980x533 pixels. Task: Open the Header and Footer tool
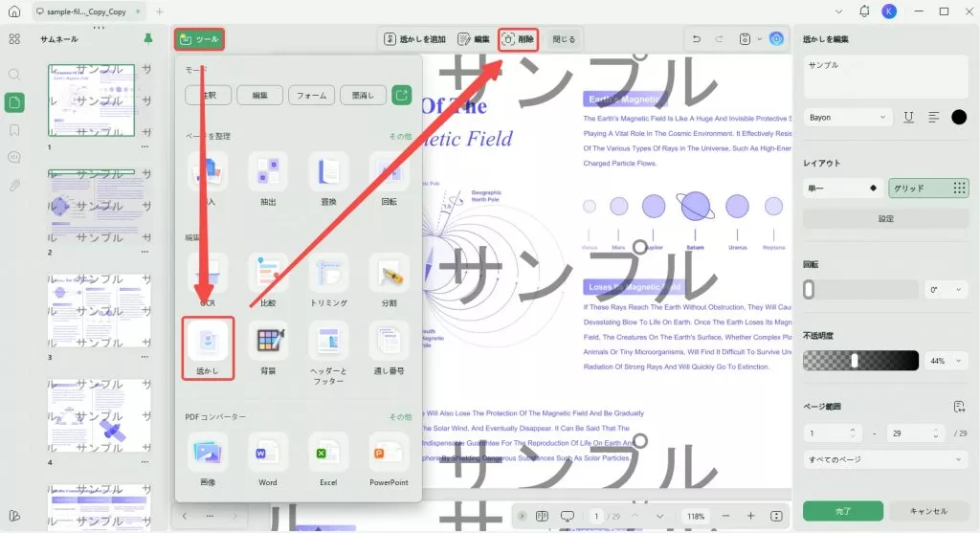(328, 353)
